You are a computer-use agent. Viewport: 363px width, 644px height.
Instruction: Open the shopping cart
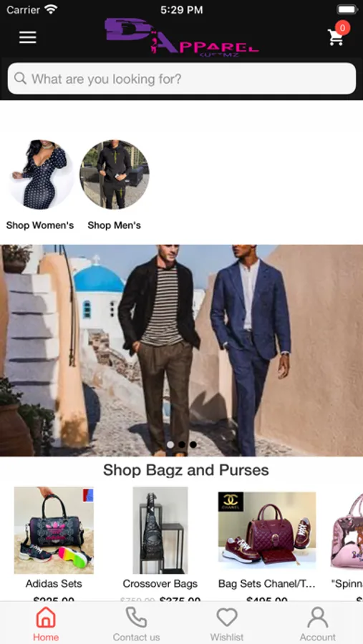336,37
